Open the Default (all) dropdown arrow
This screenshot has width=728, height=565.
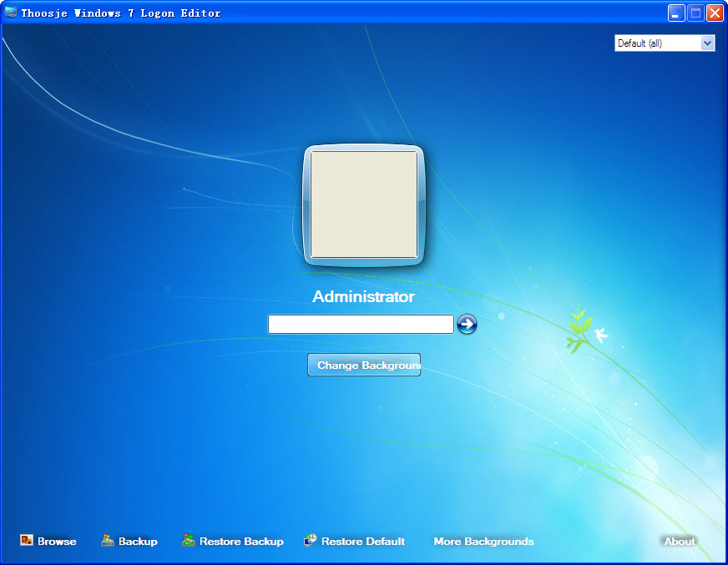point(708,43)
